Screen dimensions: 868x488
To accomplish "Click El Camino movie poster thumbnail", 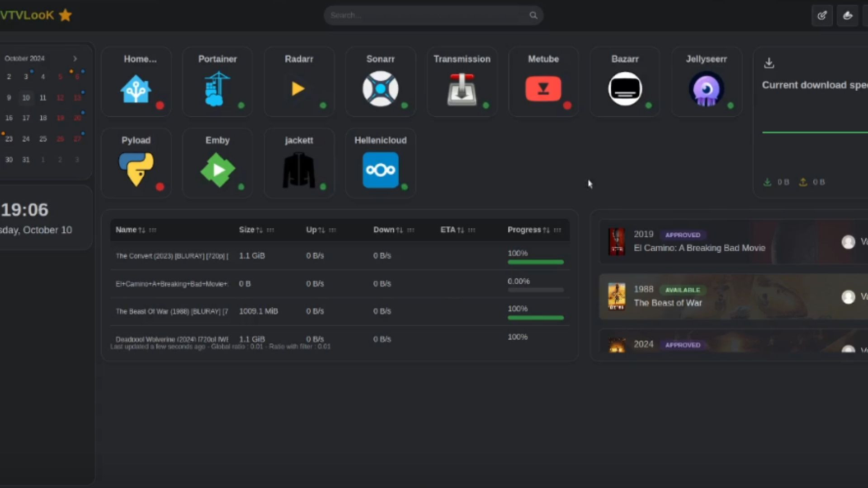I will 617,242.
